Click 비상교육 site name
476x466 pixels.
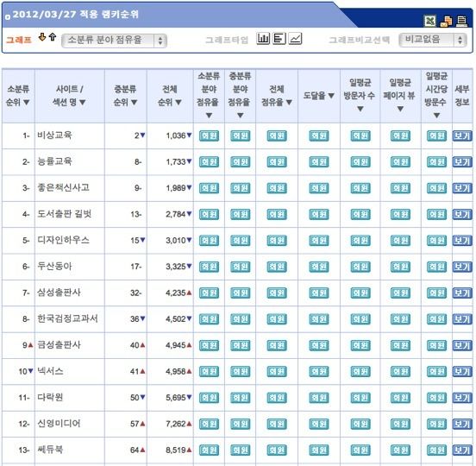tap(54, 135)
